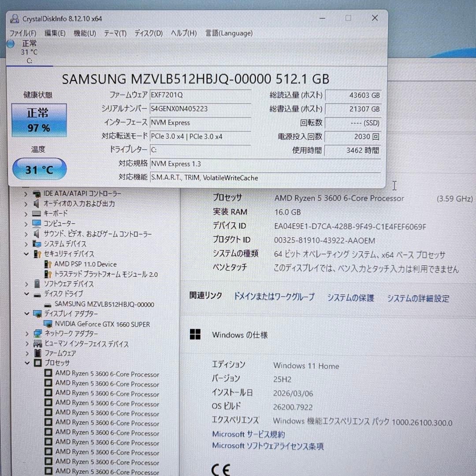The width and height of the screenshot is (476, 476).
Task: Expand the コンピューター node
Action: (26, 224)
